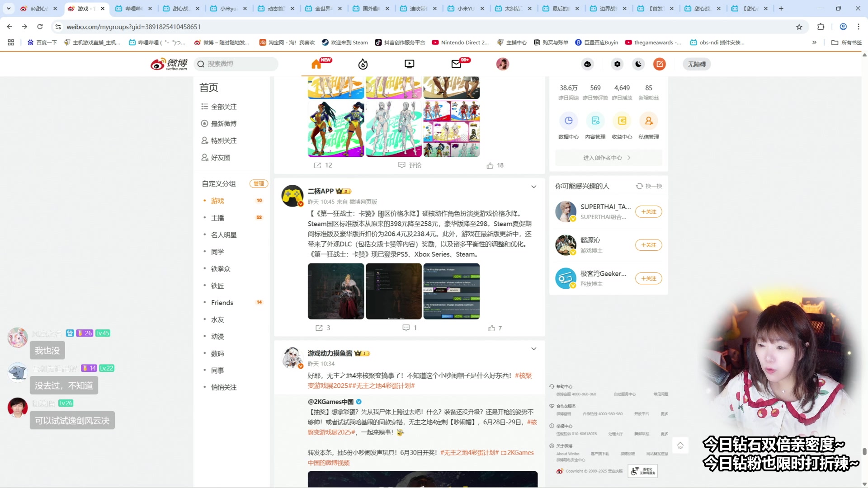Expand options chevron on 游戏动力摸鱼酱 post
This screenshot has height=488, width=868.
534,349
